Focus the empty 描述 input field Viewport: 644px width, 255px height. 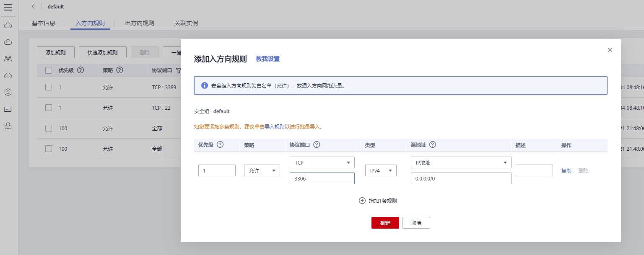534,170
